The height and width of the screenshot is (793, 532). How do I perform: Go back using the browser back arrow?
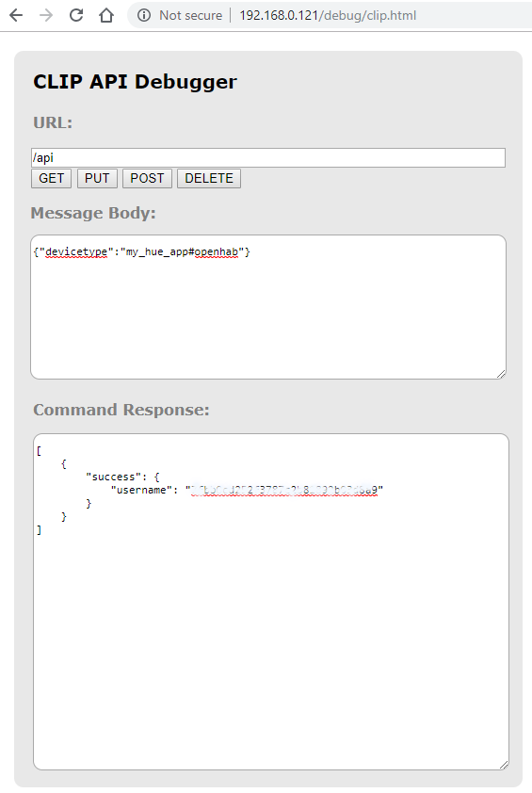point(16,15)
